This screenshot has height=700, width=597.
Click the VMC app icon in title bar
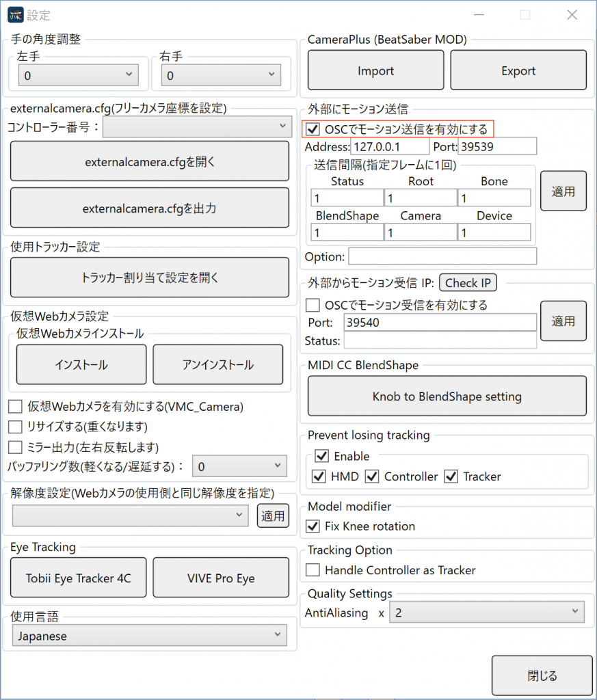(x=15, y=14)
